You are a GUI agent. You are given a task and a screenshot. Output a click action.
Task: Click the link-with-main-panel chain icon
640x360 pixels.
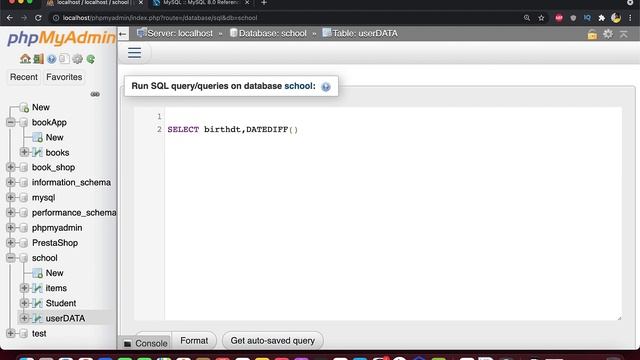95,94
